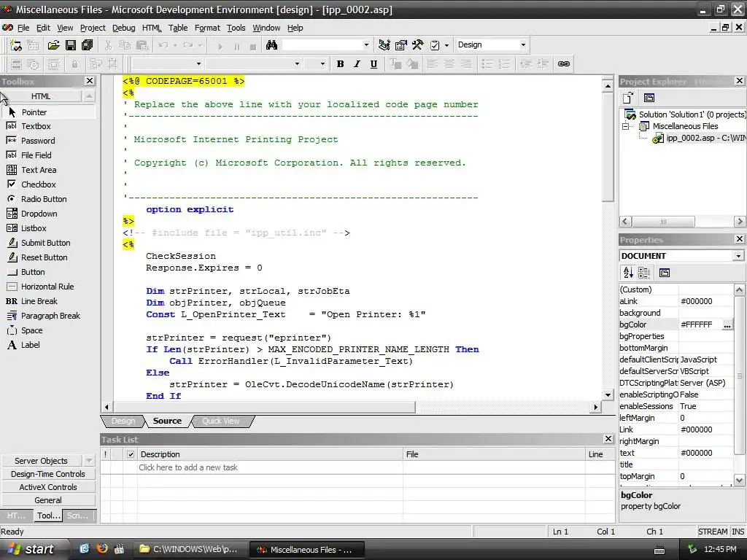
Task: Click the Find binoculars icon
Action: click(271, 45)
